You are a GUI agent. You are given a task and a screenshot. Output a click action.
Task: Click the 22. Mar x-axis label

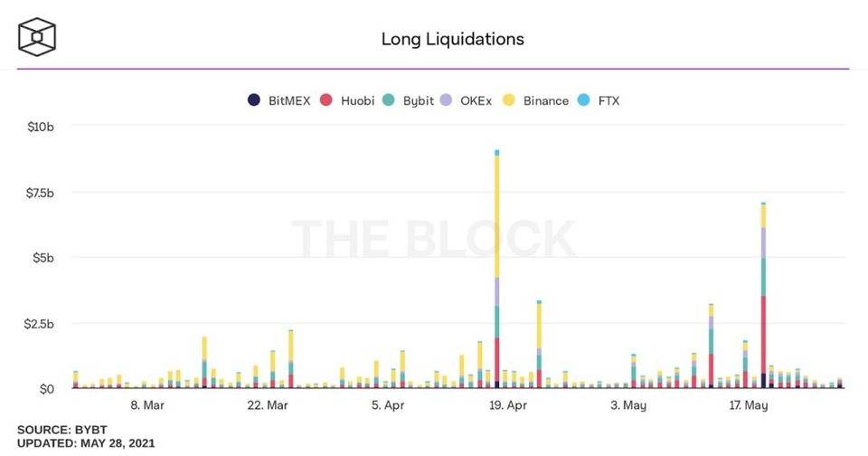coord(268,405)
